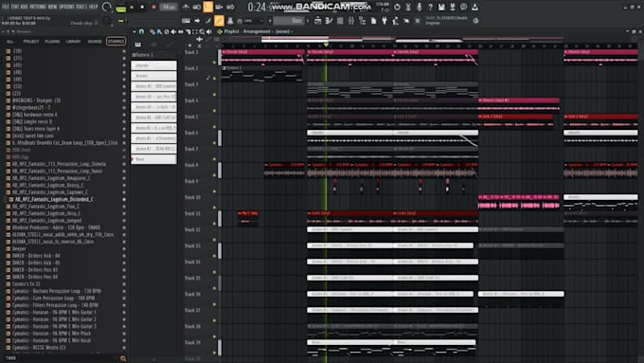
Task: Select the chords pattern in picker
Action: pyautogui.click(x=153, y=65)
